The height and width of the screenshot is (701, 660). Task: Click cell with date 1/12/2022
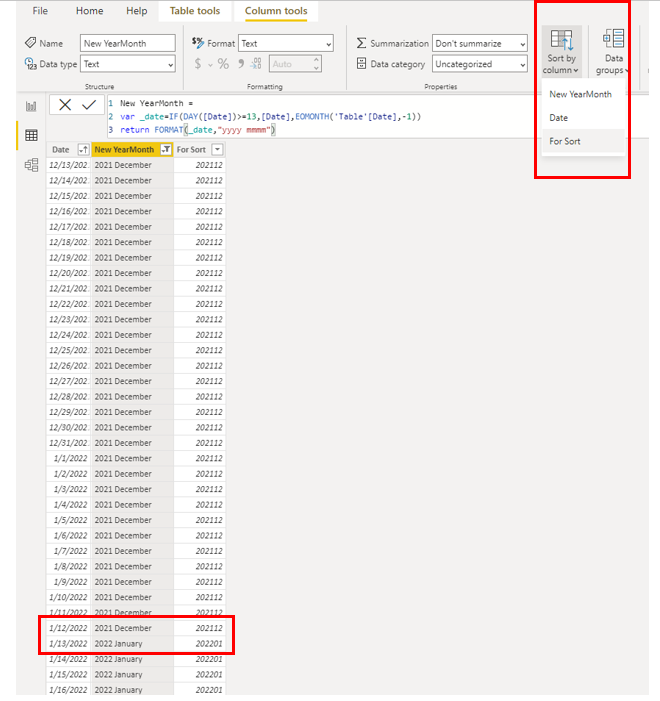pyautogui.click(x=68, y=628)
